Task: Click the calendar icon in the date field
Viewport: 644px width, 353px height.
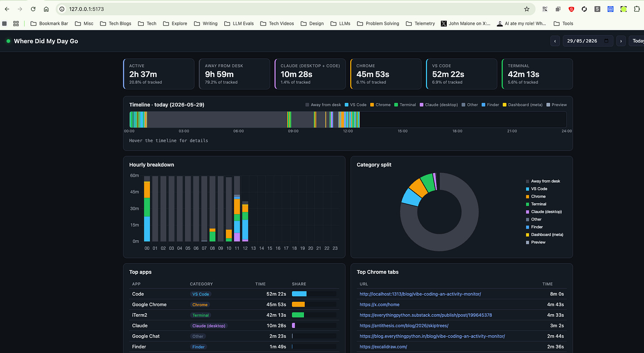Action: click(x=607, y=41)
